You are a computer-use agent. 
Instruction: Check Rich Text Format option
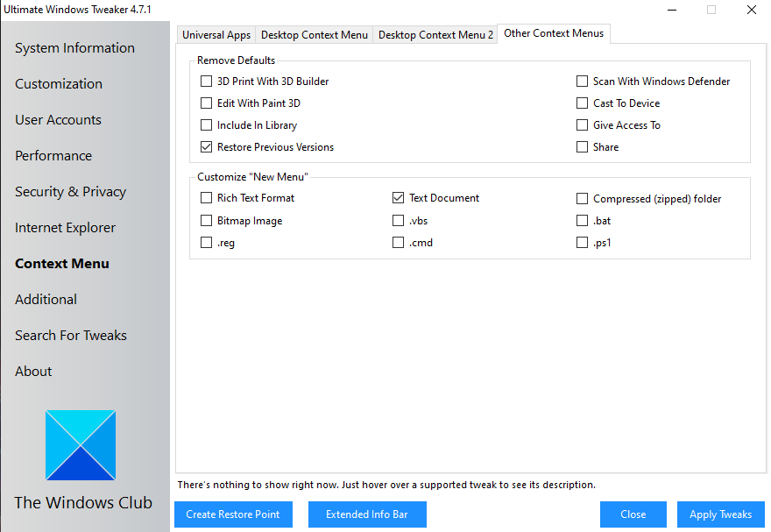[207, 198]
